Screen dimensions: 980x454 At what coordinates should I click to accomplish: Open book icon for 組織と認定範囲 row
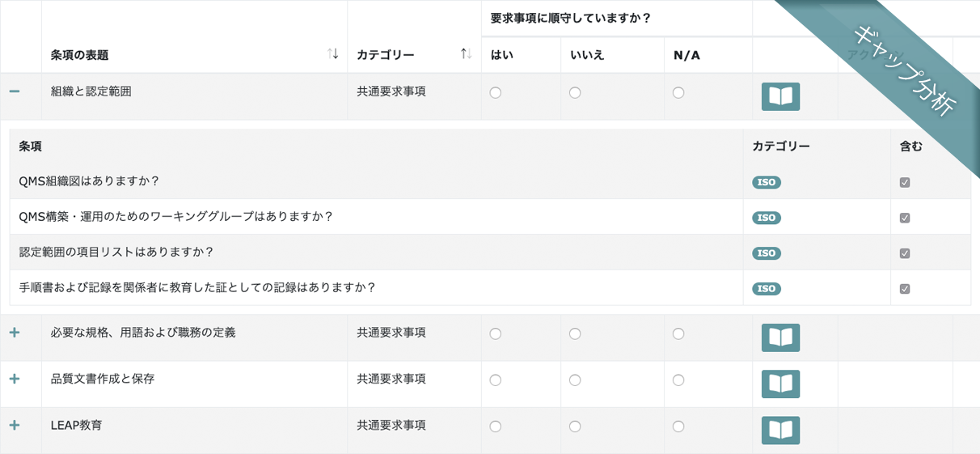coord(780,96)
